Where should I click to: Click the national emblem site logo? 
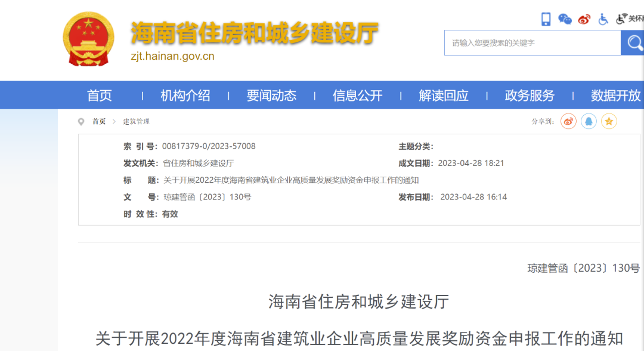(x=89, y=37)
